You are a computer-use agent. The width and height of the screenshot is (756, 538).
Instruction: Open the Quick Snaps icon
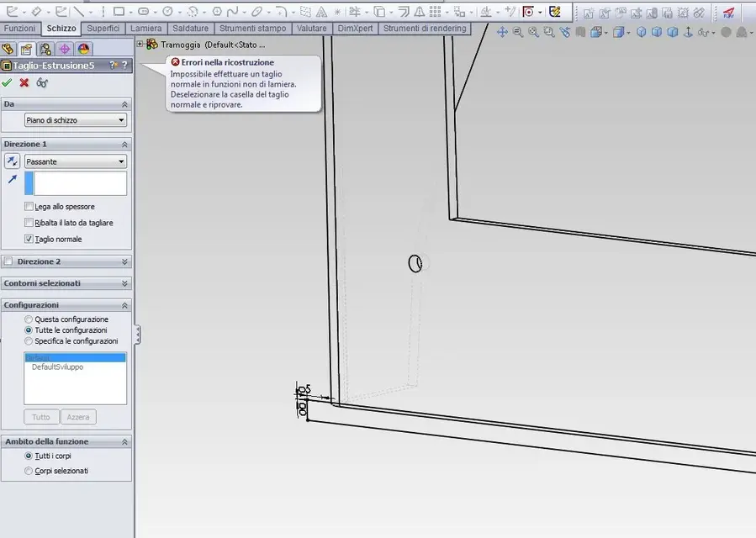pyautogui.click(x=528, y=12)
